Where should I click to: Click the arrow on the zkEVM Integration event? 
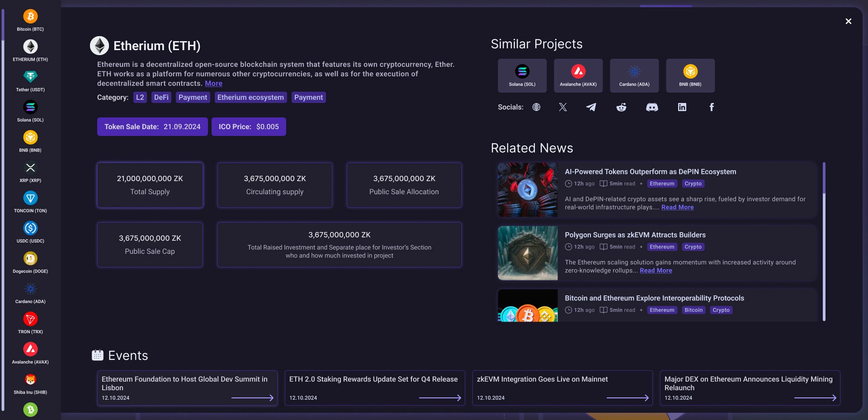click(x=627, y=398)
